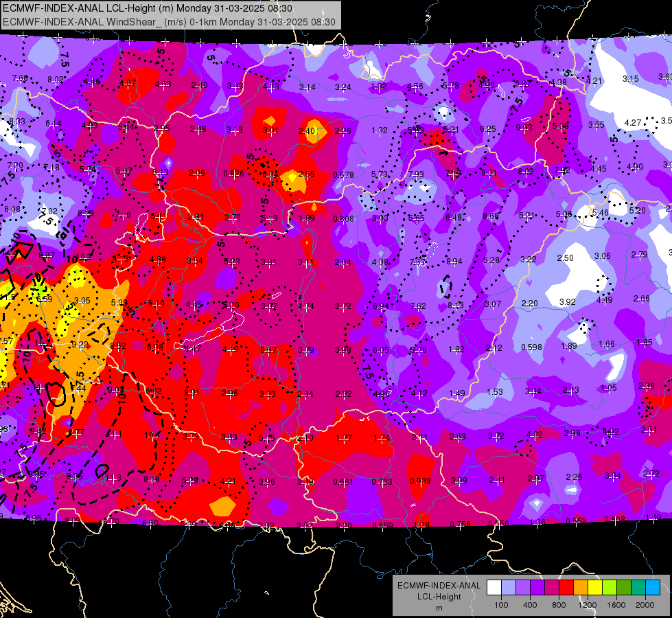
Task: Click the legend LCL-Height label
Action: tap(439, 597)
